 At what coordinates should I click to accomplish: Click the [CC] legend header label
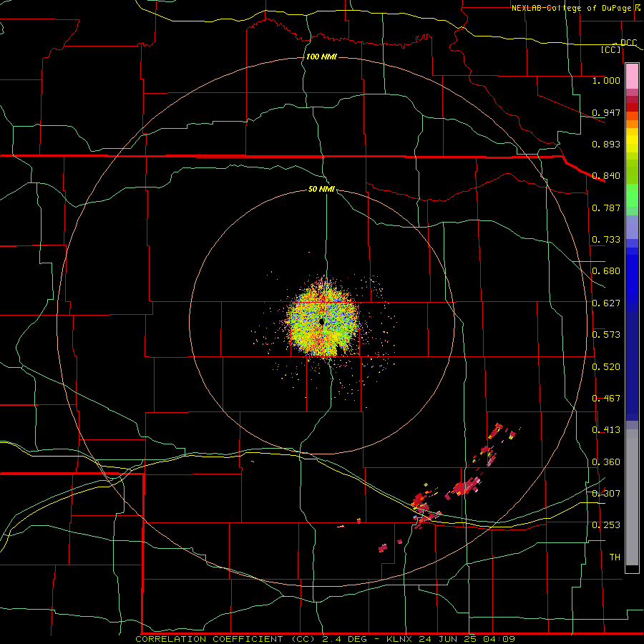(x=611, y=49)
